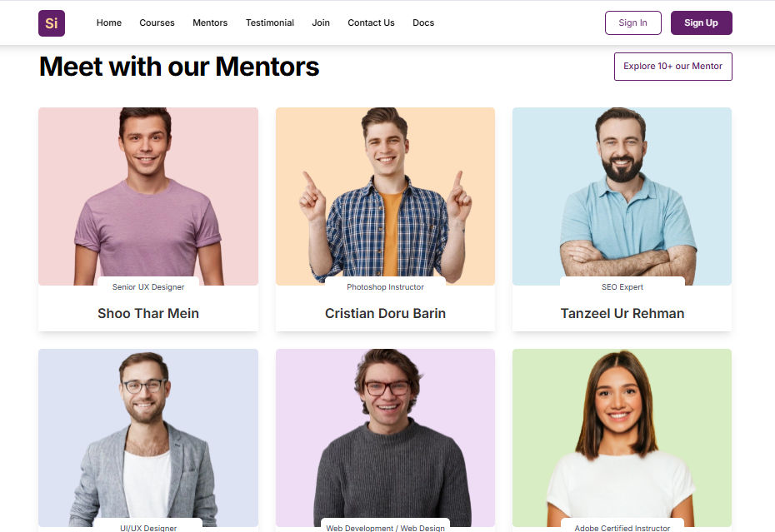Select Cristian Doru Barin's photo
The width and height of the screenshot is (775, 532).
[x=386, y=196]
